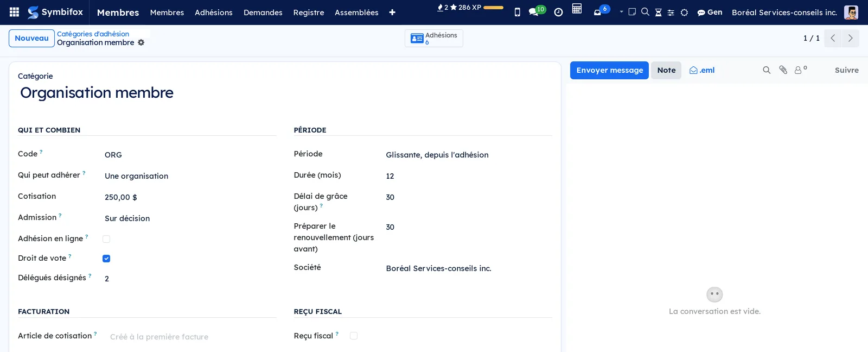Show followers of this record
868x352 pixels.
(801, 70)
